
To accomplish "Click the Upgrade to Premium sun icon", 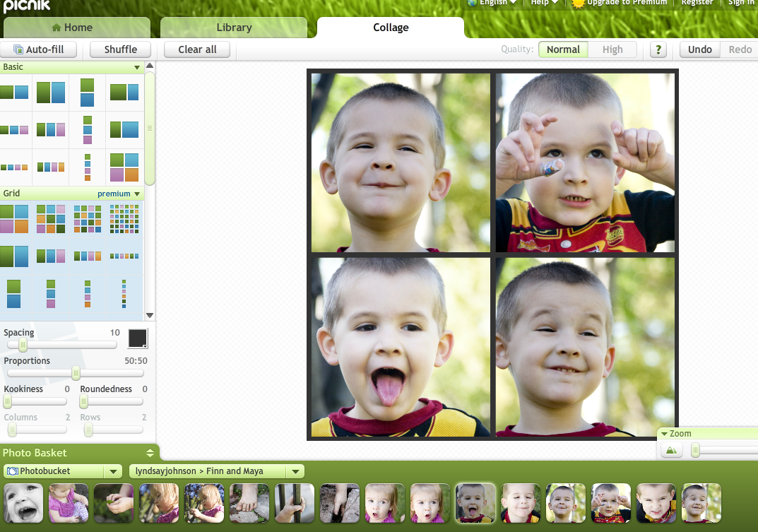I will [x=576, y=4].
